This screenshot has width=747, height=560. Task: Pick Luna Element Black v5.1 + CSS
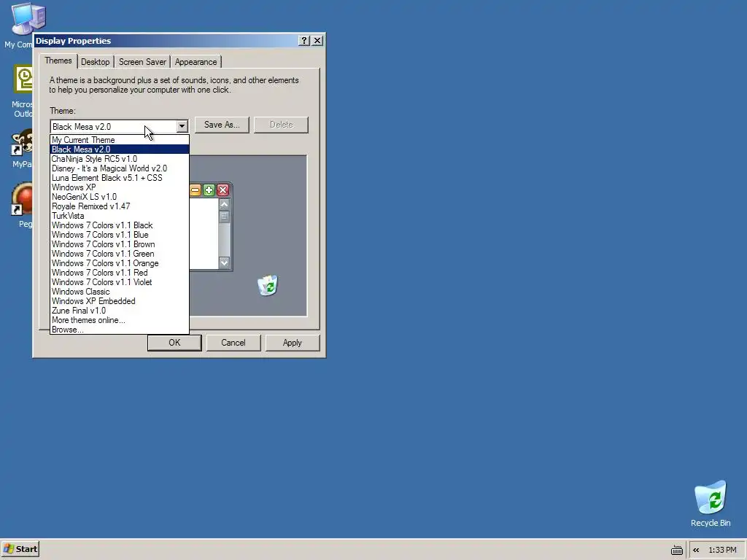120,178
